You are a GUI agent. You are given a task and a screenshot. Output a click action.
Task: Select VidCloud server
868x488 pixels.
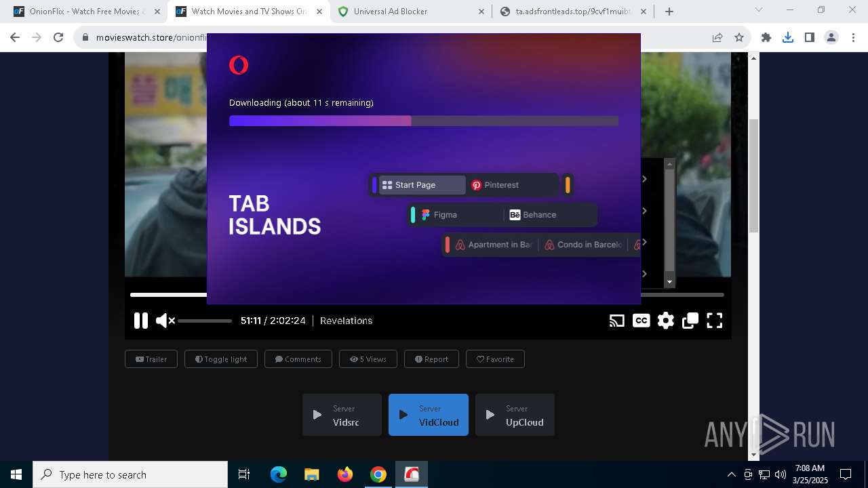point(429,415)
